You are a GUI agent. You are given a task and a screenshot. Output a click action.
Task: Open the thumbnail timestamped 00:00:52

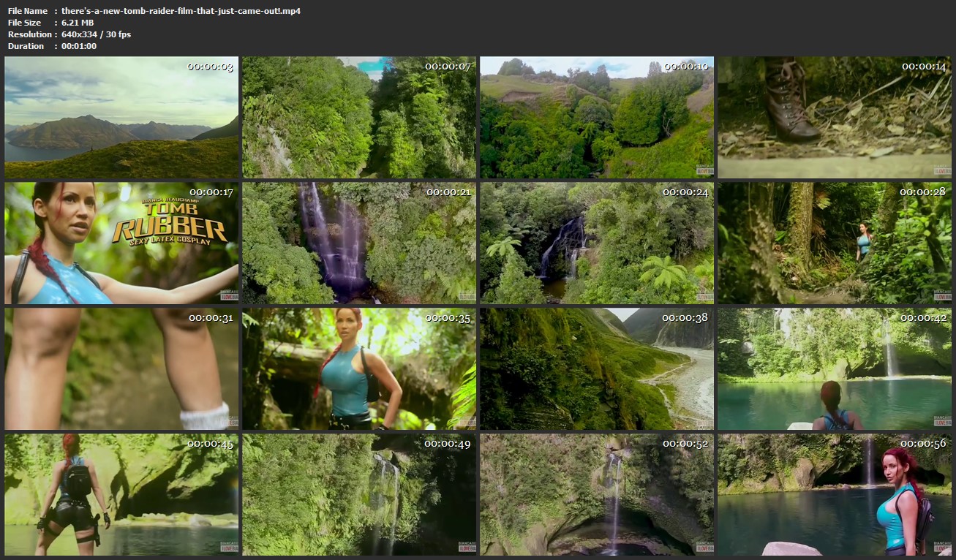pyautogui.click(x=597, y=495)
